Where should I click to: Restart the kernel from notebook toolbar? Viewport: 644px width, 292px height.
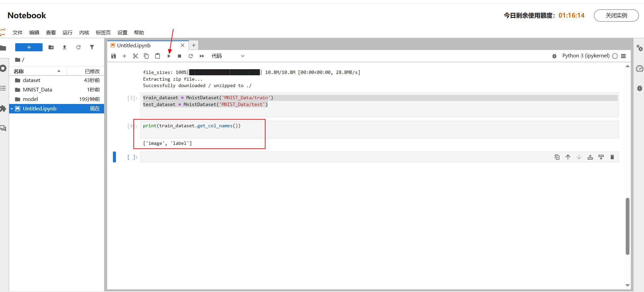coord(191,56)
